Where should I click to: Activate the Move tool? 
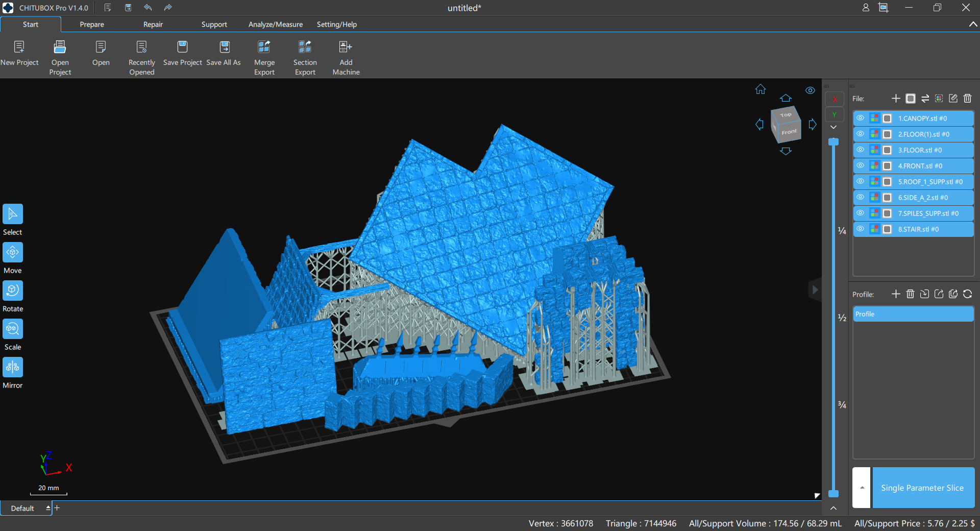click(13, 252)
